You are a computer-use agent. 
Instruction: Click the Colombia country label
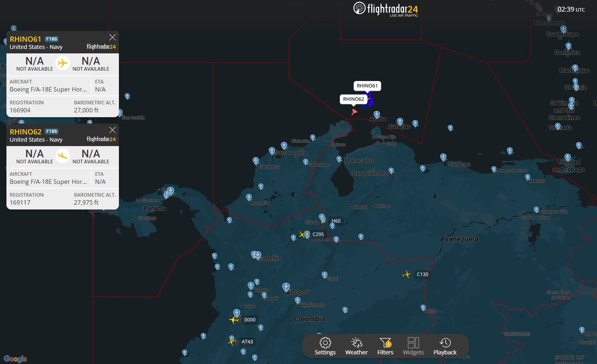click(x=309, y=319)
